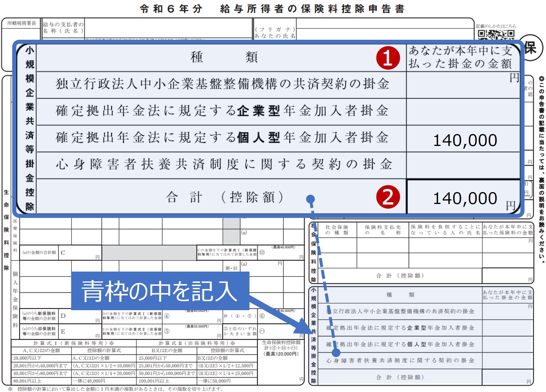Click the empty amount cell for enlarged 心身障害者 row

pos(463,165)
